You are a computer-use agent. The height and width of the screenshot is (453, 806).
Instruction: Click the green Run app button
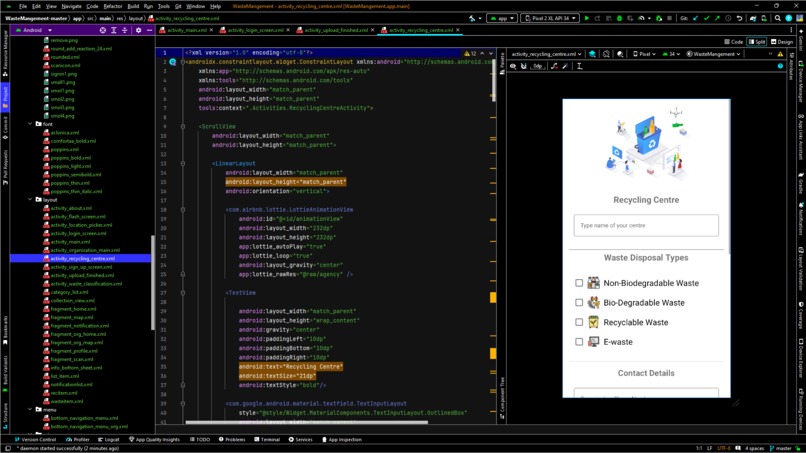(587, 18)
